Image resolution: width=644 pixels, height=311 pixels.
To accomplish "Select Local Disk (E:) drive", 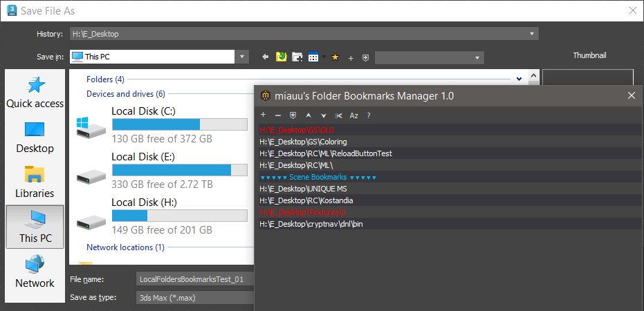I will (x=162, y=171).
